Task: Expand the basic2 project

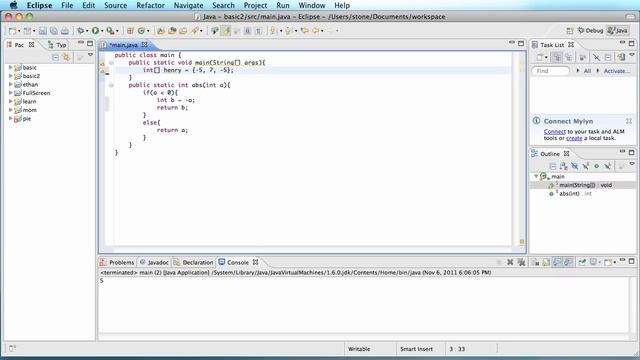Action: [11, 76]
